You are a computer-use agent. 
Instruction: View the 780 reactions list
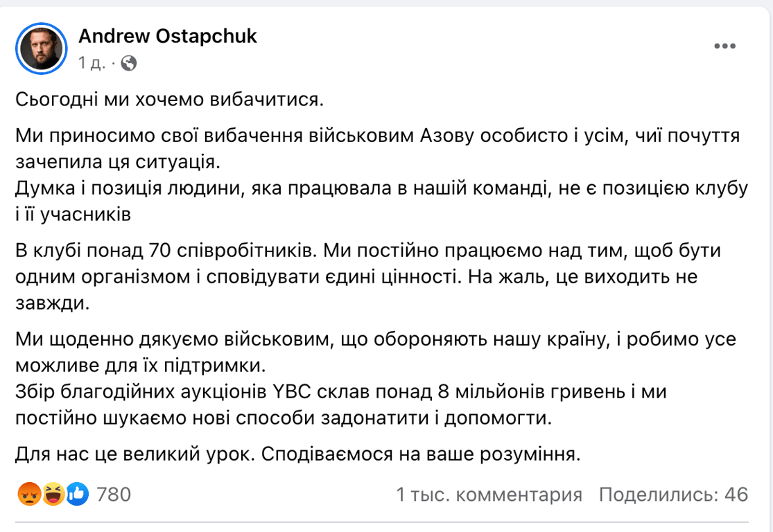click(114, 495)
